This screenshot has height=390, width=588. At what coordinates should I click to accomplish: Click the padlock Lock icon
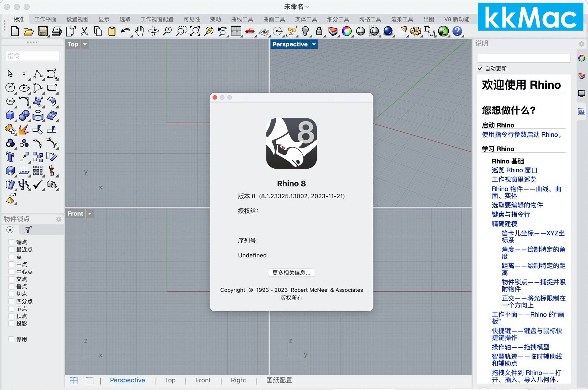(x=319, y=31)
